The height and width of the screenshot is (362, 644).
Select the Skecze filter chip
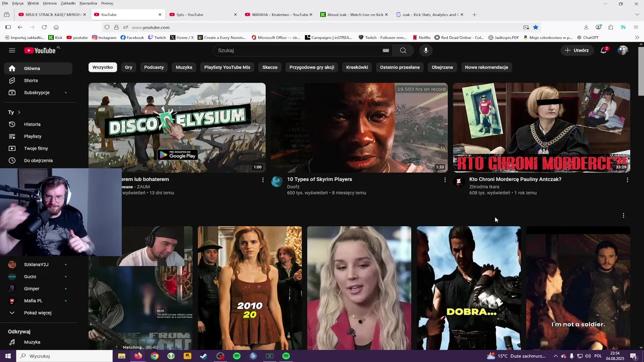click(x=270, y=67)
